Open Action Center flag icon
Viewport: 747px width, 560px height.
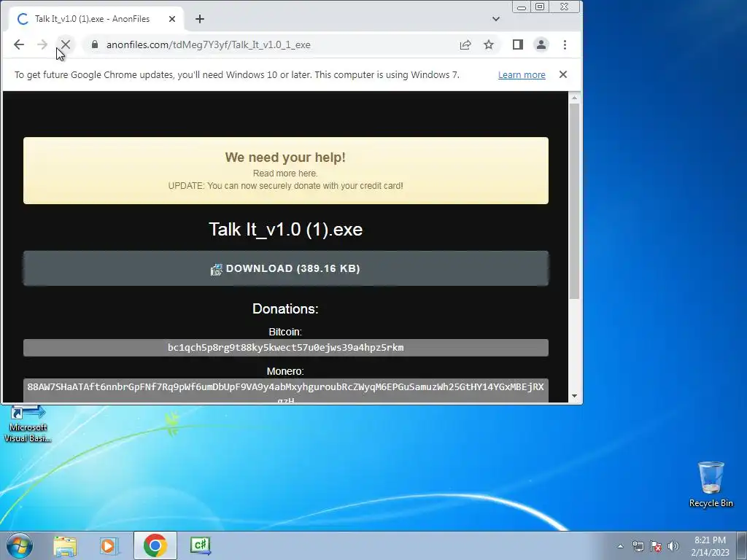click(656, 546)
